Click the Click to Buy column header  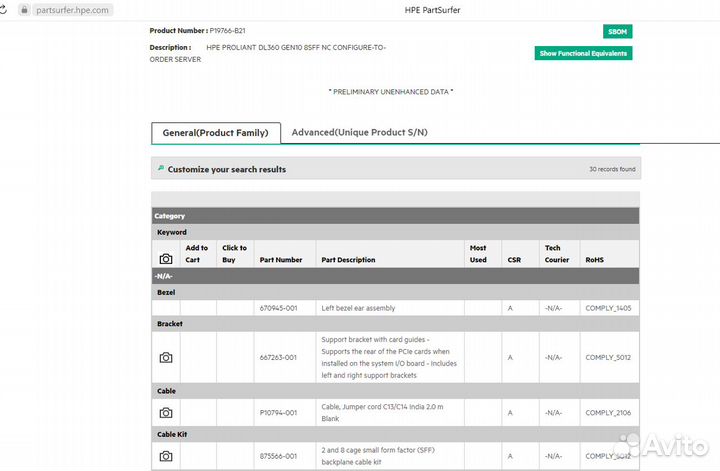click(234, 254)
